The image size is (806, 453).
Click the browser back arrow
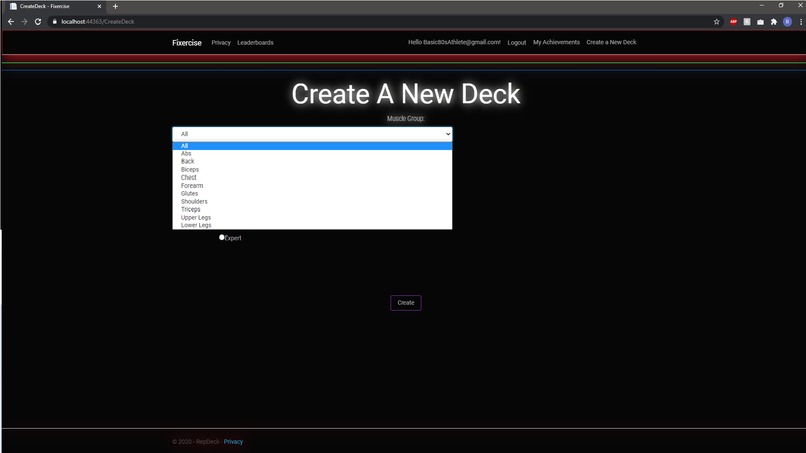coord(11,22)
